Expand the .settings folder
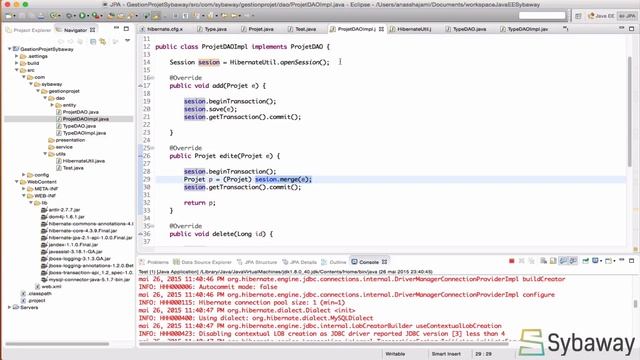640x360 pixels. coord(17,56)
